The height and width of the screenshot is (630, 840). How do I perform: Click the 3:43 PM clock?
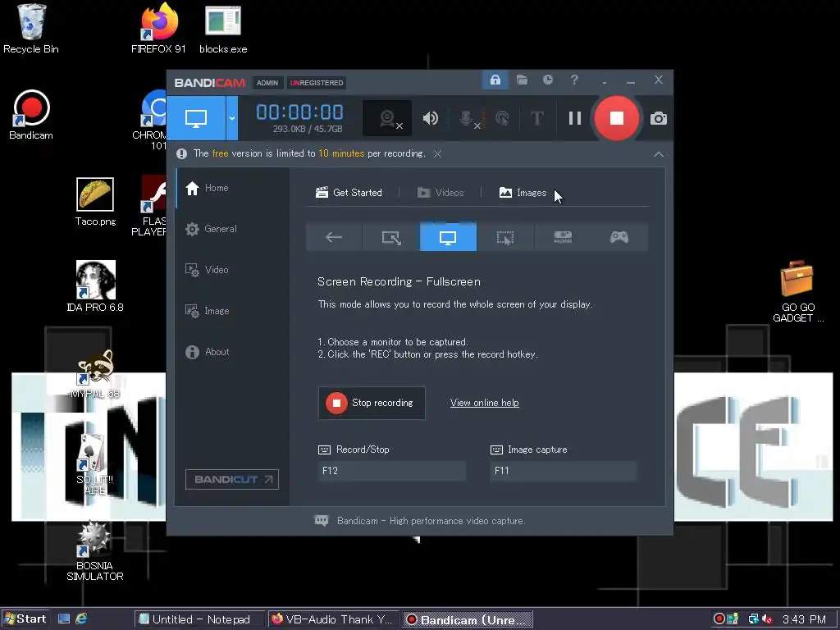coord(804,620)
